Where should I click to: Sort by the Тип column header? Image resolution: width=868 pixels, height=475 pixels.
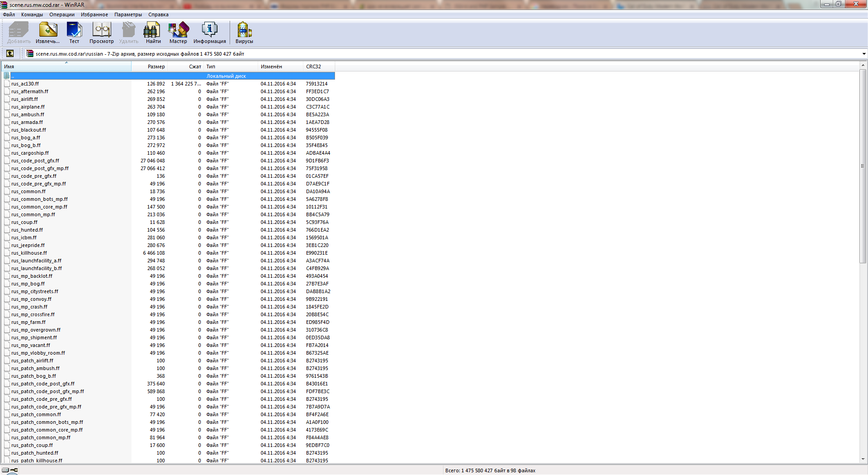[231, 66]
